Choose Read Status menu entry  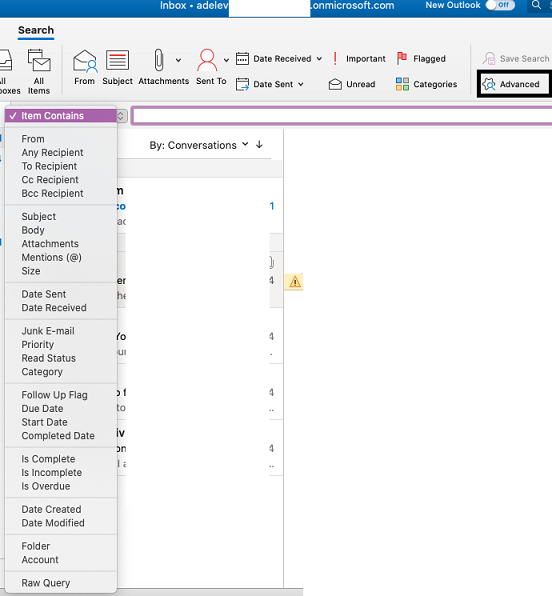61,358
